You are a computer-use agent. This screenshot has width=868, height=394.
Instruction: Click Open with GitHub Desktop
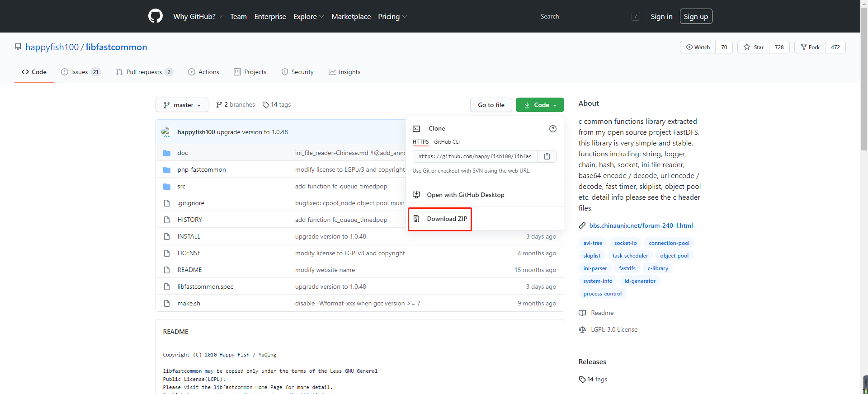tap(466, 195)
